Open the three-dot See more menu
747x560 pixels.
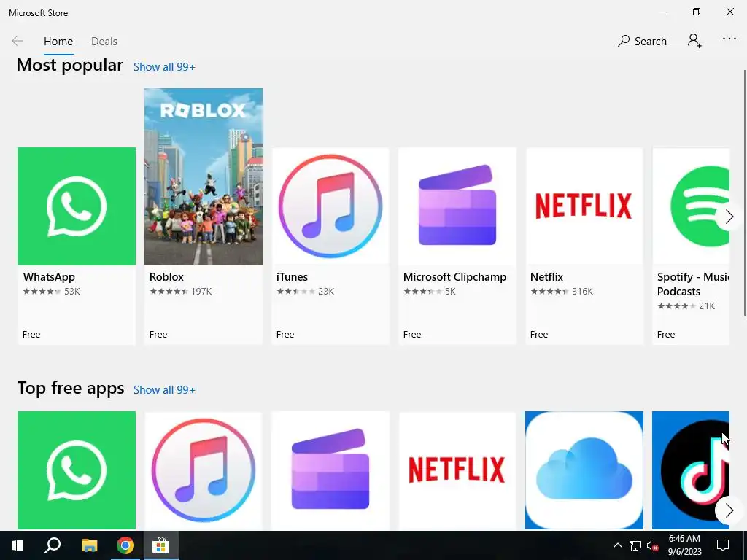tap(729, 39)
